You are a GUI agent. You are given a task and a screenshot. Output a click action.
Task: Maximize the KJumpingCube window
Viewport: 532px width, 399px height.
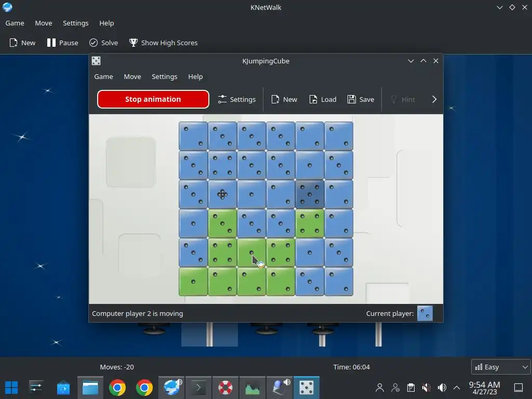point(423,61)
